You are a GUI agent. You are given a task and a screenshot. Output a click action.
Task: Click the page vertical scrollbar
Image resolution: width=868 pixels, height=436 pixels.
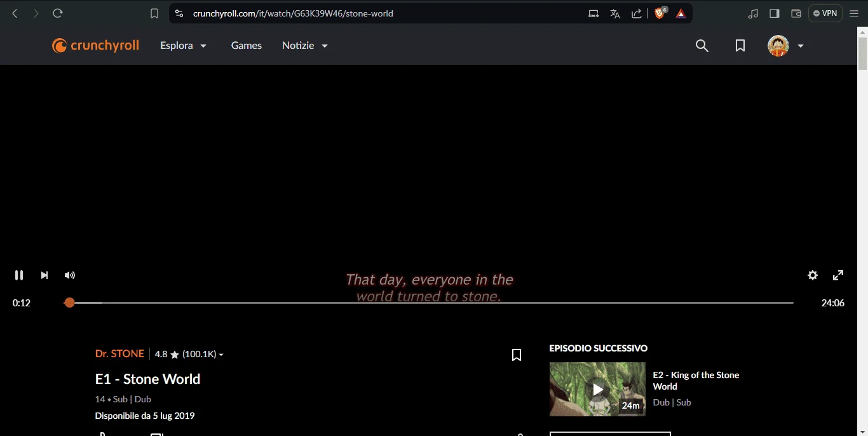tap(862, 53)
